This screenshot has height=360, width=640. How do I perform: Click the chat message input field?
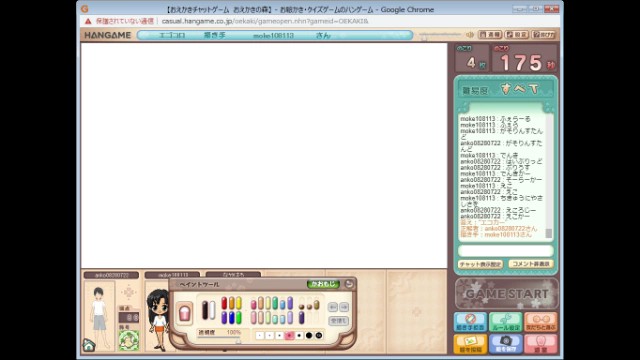click(505, 251)
